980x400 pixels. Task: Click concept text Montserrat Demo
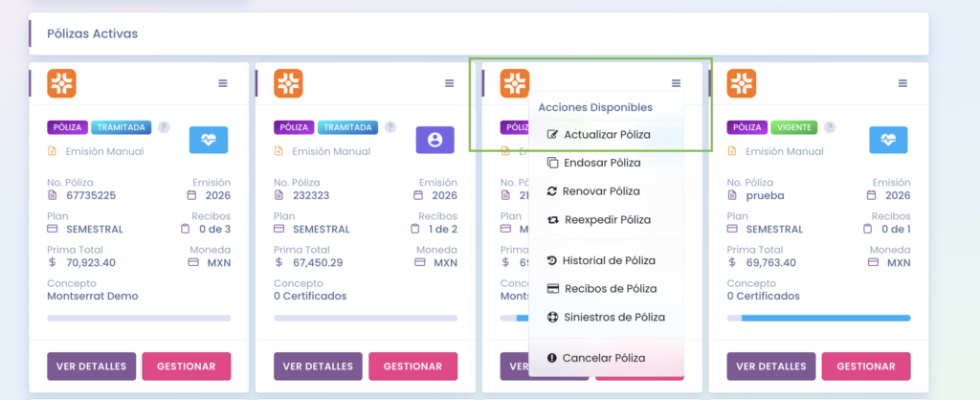[x=93, y=296]
